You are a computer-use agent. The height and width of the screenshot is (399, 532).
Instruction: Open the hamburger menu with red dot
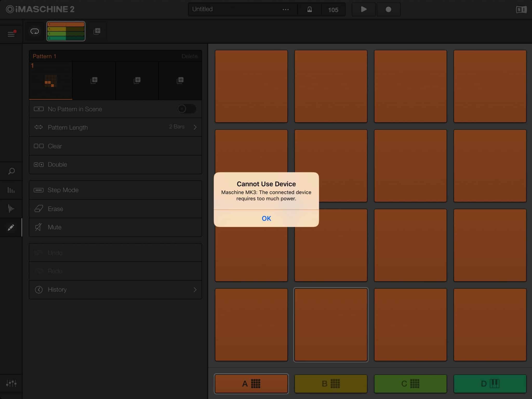click(x=11, y=34)
